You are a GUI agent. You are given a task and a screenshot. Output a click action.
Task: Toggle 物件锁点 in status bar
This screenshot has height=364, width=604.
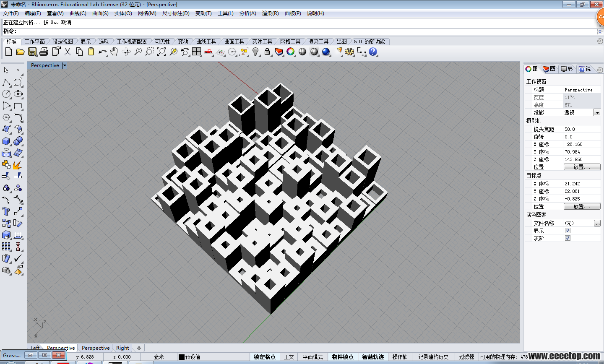coord(343,357)
